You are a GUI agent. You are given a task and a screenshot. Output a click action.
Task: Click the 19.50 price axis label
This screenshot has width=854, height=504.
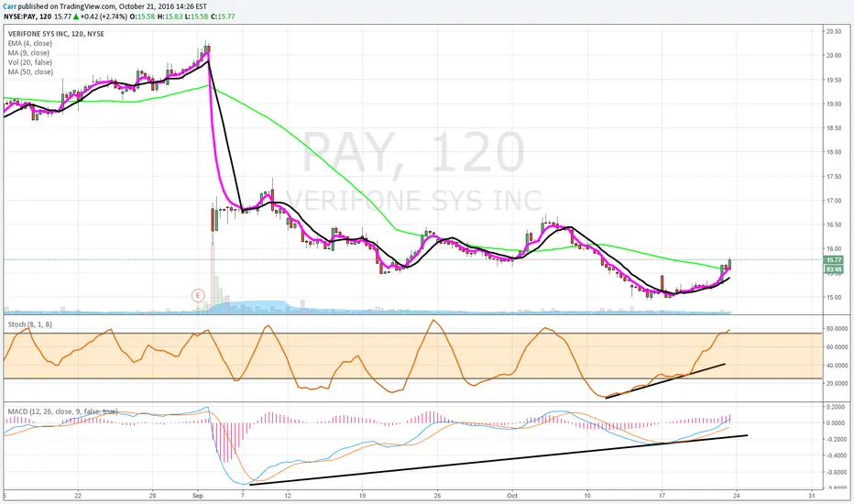pos(834,80)
